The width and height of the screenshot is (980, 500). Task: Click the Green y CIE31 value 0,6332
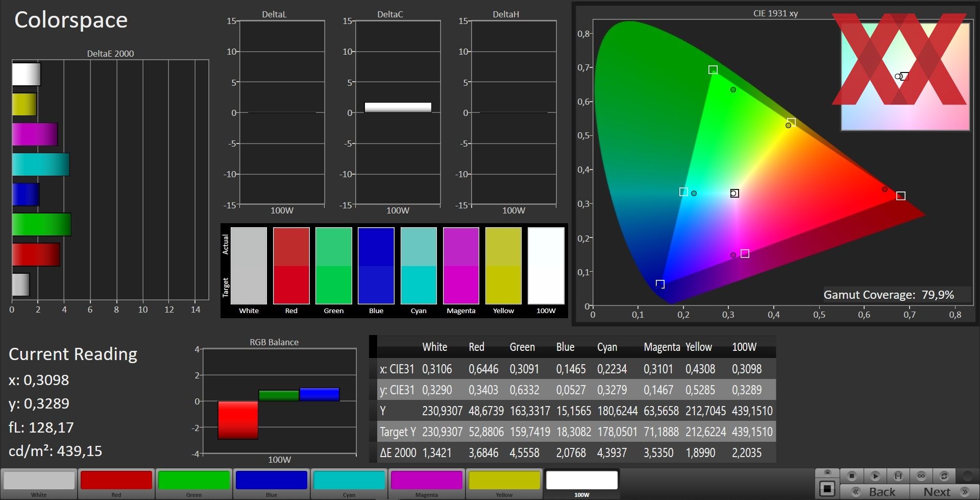524,390
